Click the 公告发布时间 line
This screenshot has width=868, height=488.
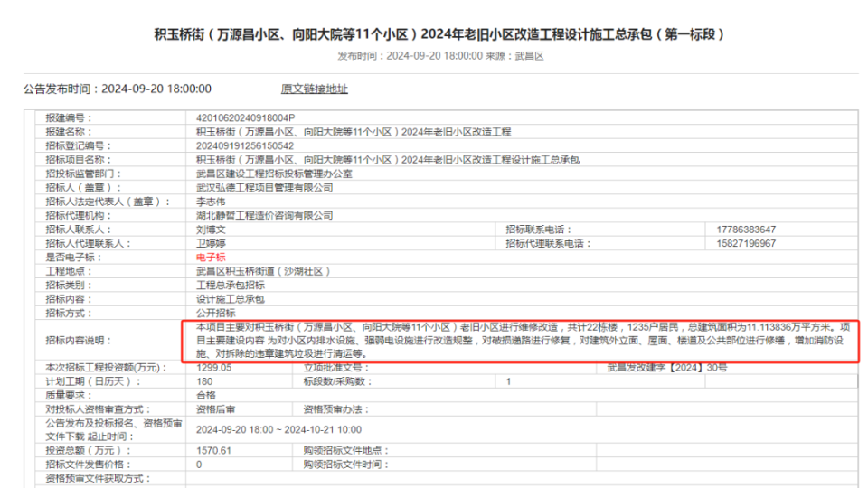point(118,89)
